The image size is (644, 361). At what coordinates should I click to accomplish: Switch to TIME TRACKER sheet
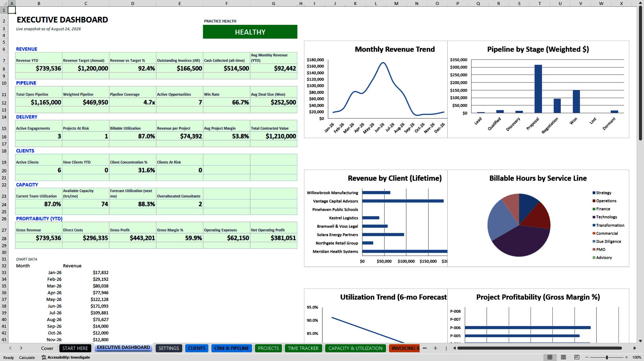(303, 348)
